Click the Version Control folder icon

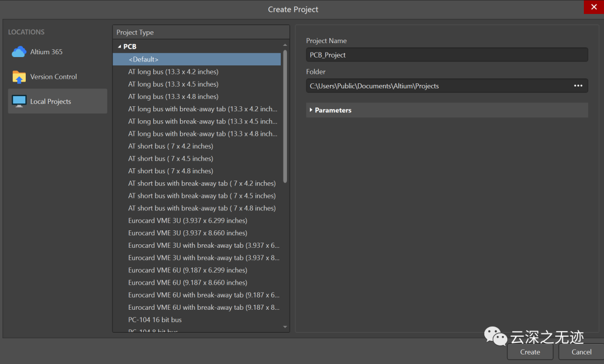19,77
